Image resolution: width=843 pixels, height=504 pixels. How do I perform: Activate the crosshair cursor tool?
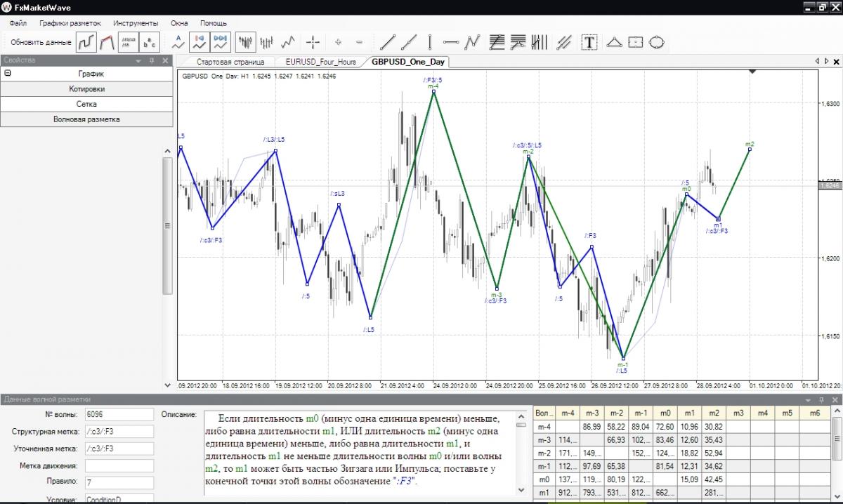tap(313, 42)
